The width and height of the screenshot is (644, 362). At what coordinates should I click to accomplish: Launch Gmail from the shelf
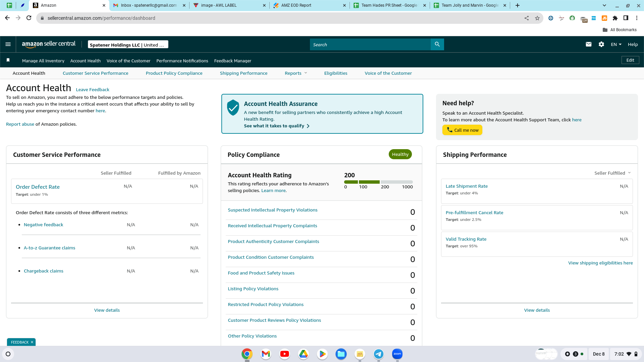click(266, 354)
